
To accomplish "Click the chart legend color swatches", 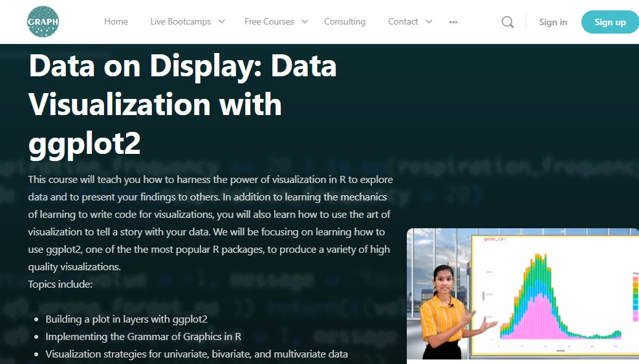I will click(x=635, y=297).
